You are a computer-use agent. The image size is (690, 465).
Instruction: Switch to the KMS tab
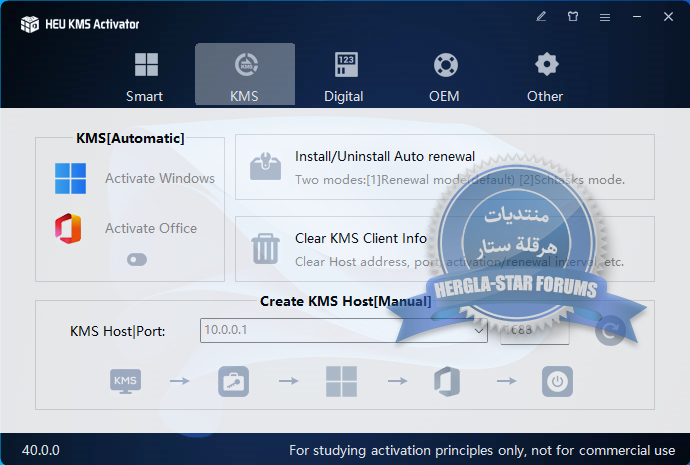[245, 74]
